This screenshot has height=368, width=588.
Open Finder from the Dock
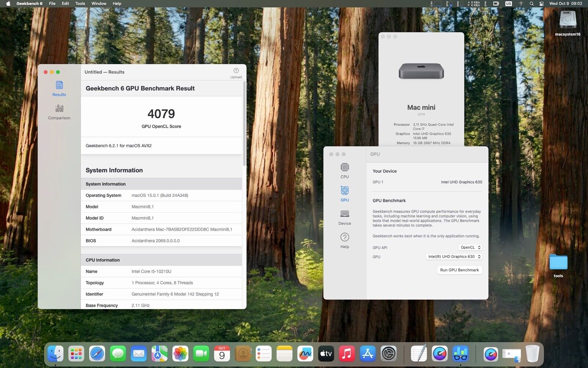pos(55,354)
